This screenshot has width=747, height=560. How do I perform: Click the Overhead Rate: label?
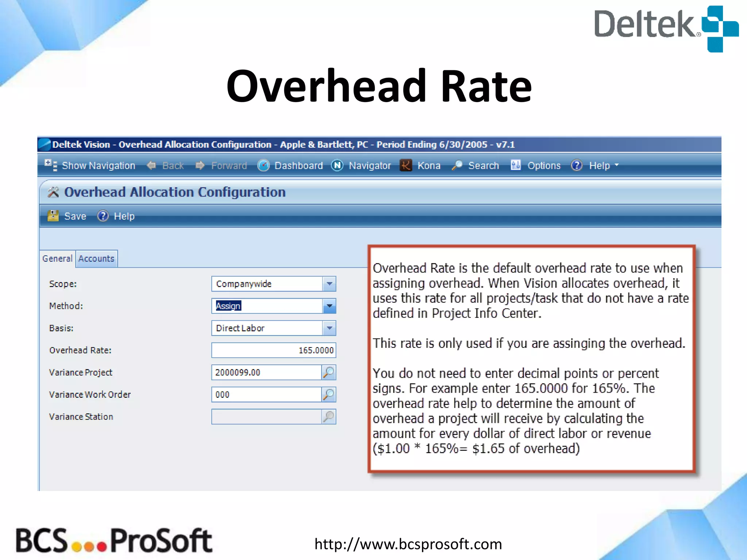click(x=80, y=350)
